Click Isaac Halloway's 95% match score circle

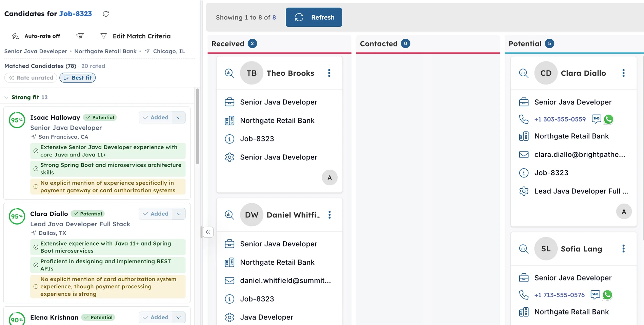click(x=17, y=120)
